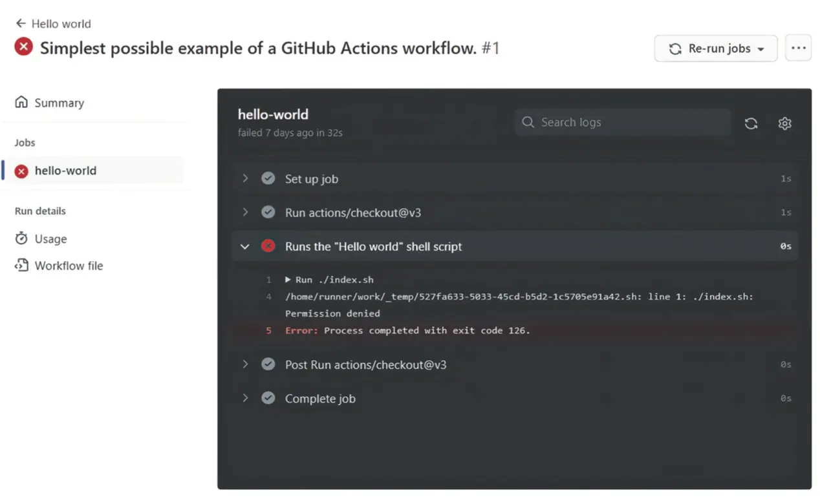
Task: Click the failed step red X icon
Action: pyautogui.click(x=268, y=246)
